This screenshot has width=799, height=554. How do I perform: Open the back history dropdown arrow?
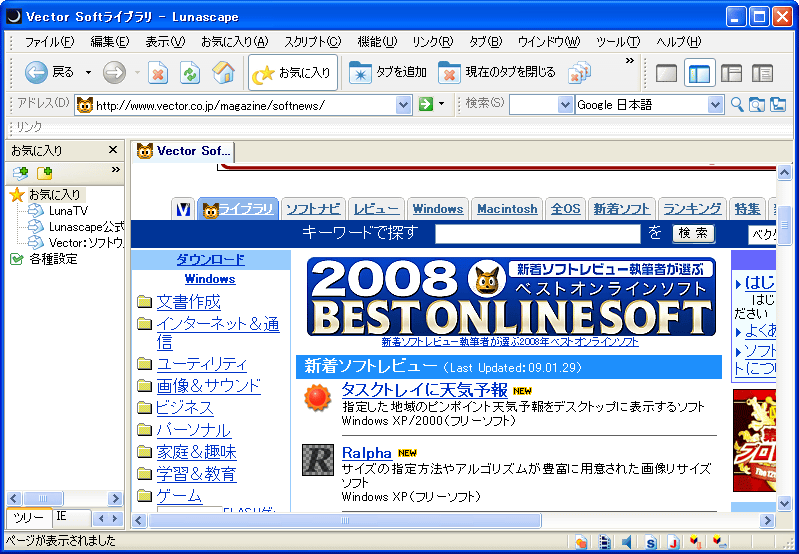[88, 73]
